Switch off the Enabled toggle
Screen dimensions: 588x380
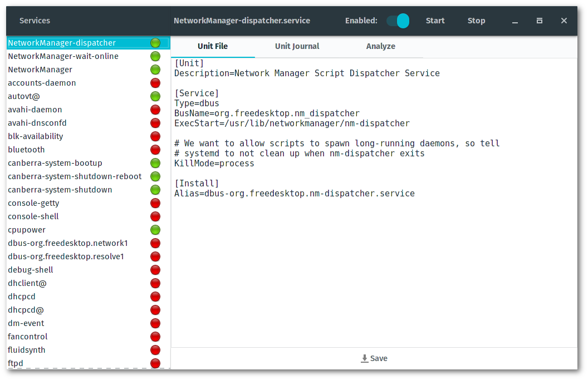(397, 20)
